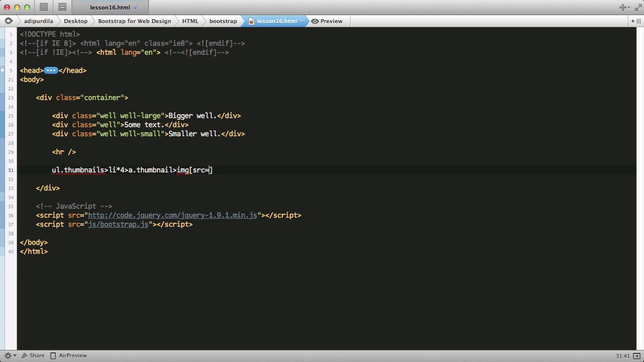644x362 pixels.
Task: Open the sites view icon in the tab bar
Action: point(44,8)
